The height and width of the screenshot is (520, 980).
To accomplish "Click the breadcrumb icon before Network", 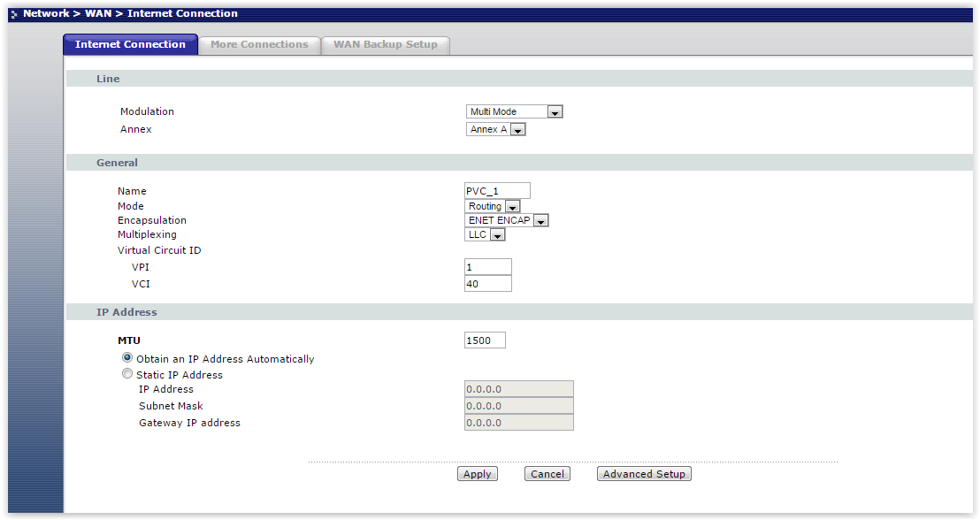I will click(x=13, y=14).
